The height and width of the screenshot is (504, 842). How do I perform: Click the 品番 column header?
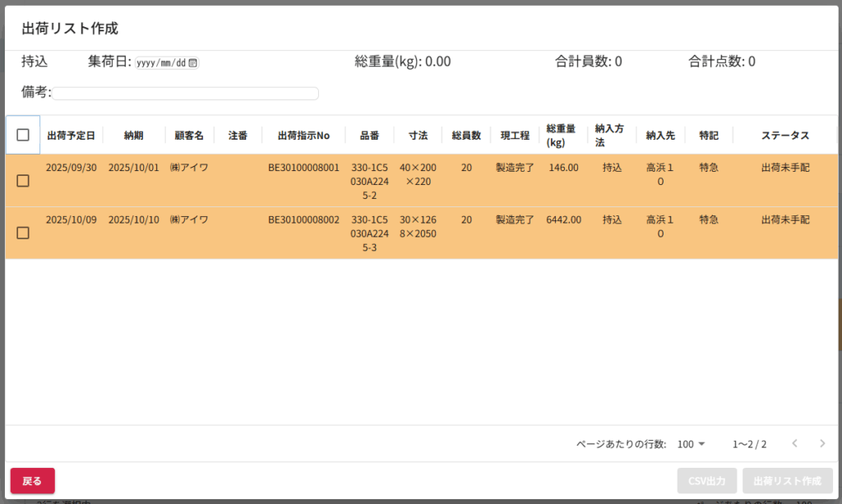click(369, 136)
